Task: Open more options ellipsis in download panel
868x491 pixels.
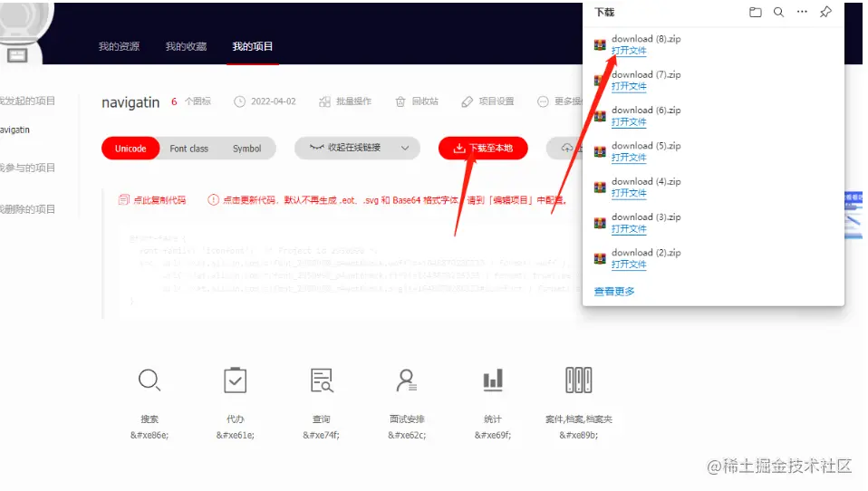Action: tap(802, 12)
